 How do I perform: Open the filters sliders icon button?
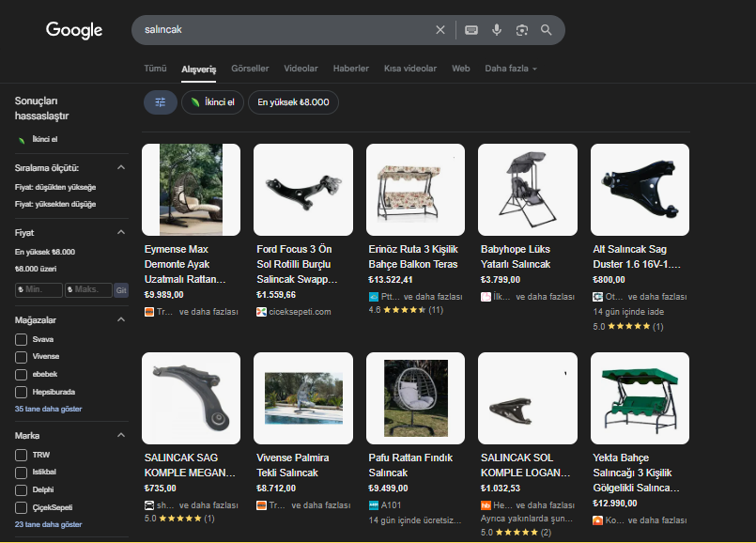coord(160,102)
